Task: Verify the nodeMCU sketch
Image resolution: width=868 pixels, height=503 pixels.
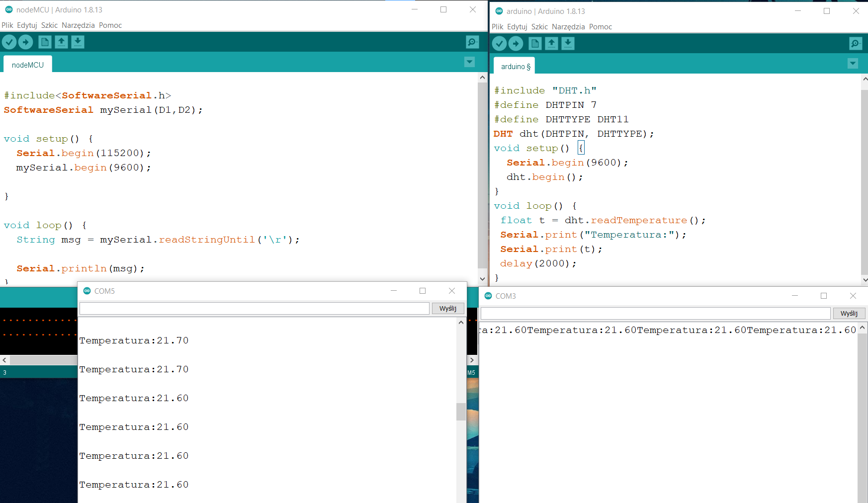Action: (x=9, y=42)
